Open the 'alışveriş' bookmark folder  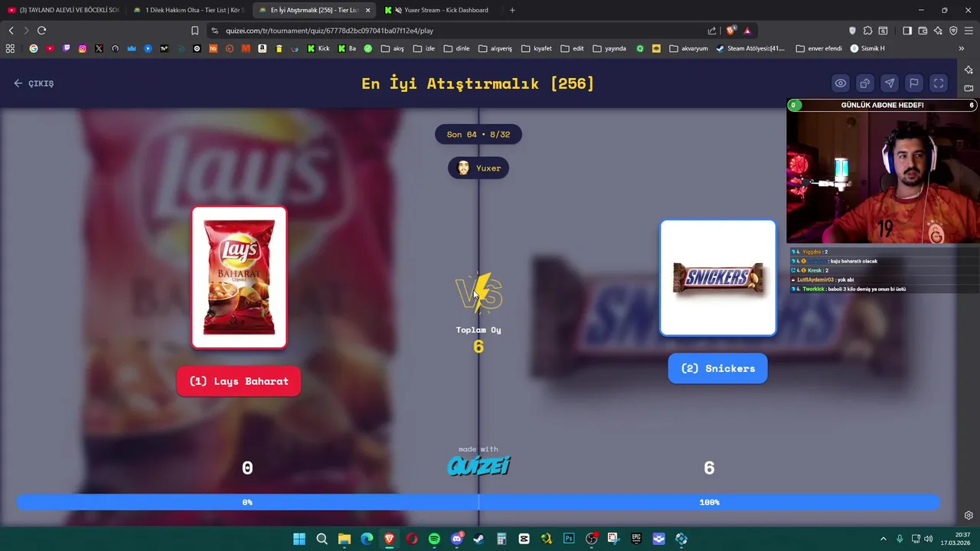pos(495,48)
